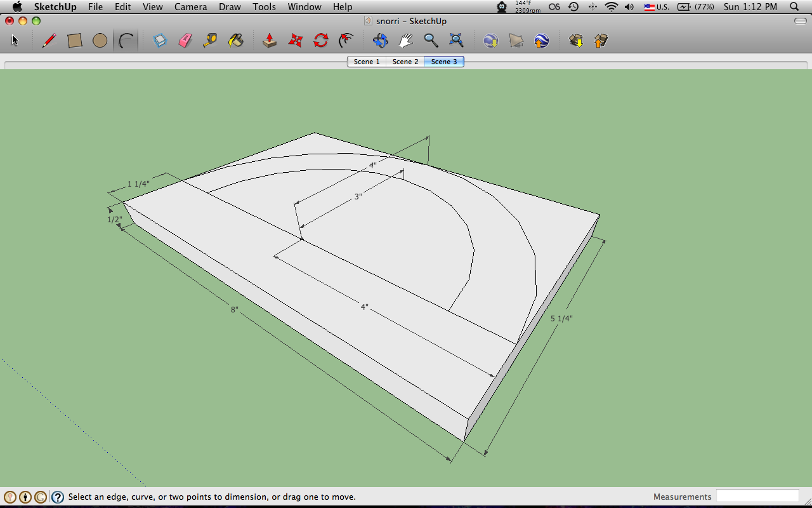Open the Instructor help question-mark icon
Screen dimensions: 812x508
coord(58,497)
